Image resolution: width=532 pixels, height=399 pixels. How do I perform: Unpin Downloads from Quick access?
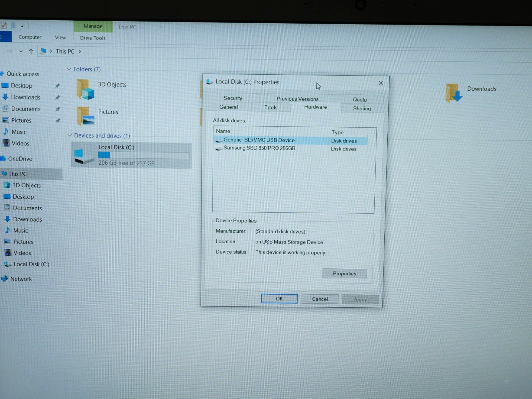(58, 97)
